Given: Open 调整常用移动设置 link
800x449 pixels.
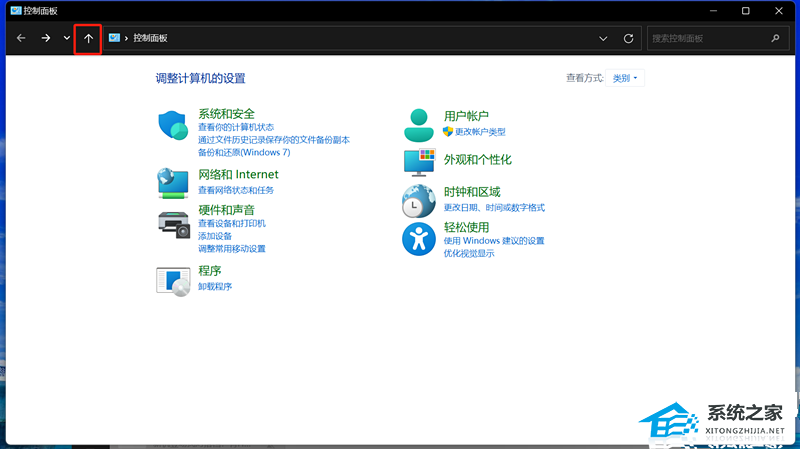Looking at the screenshot, I should point(232,249).
